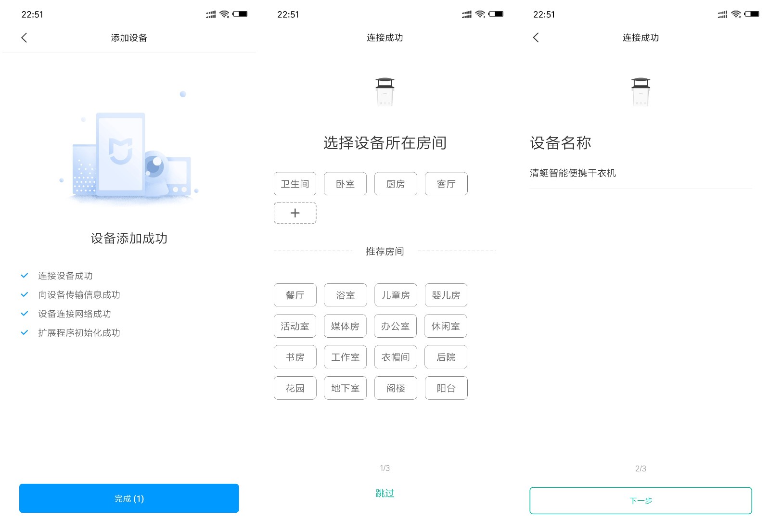Edit device name 清蜓智能便携干衣机

pyautogui.click(x=573, y=173)
